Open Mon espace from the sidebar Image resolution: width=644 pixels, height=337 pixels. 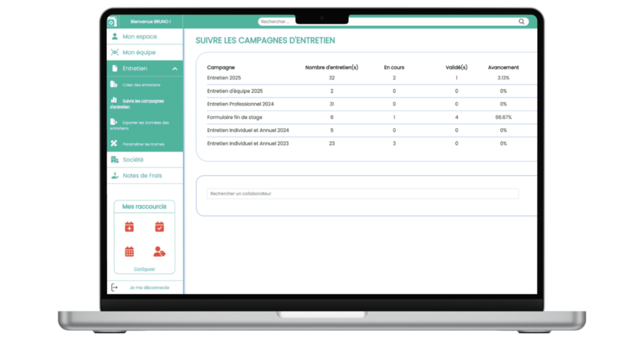(140, 36)
